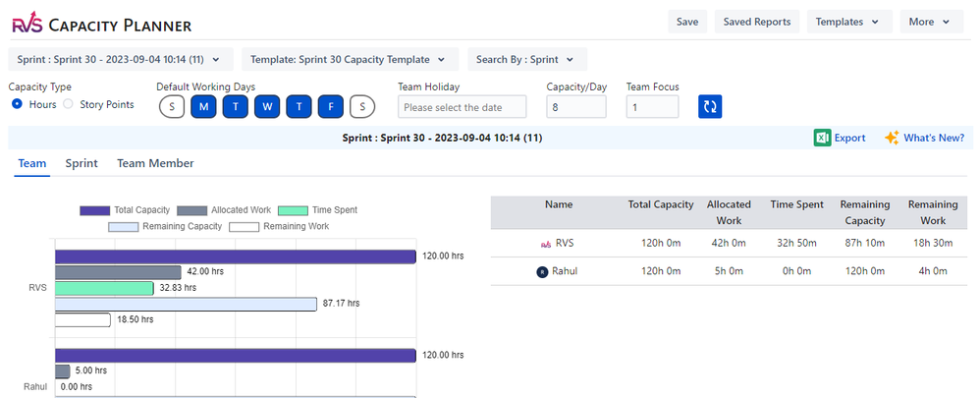The height and width of the screenshot is (398, 980).
Task: Toggle Wednesday working day
Action: point(267,107)
